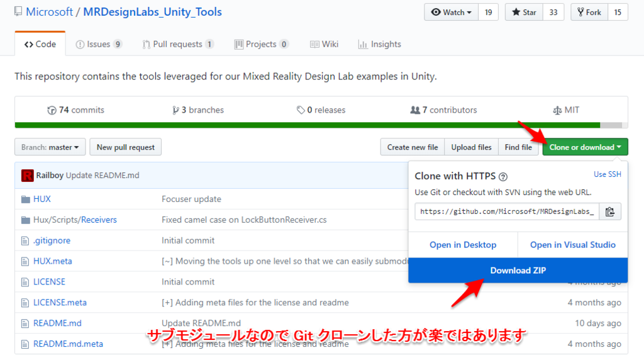Click the file icon next to LICENSE

(x=25, y=282)
